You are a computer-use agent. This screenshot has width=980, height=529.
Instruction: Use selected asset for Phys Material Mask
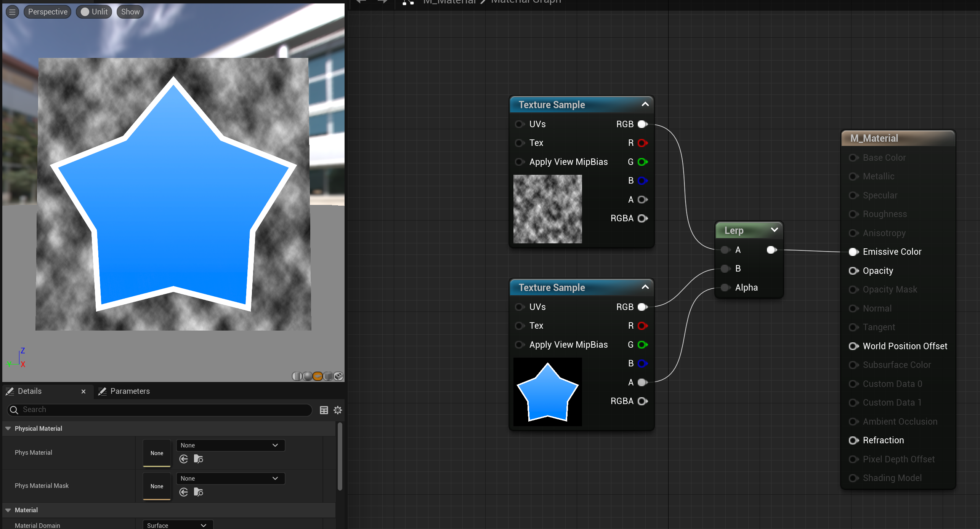184,492
